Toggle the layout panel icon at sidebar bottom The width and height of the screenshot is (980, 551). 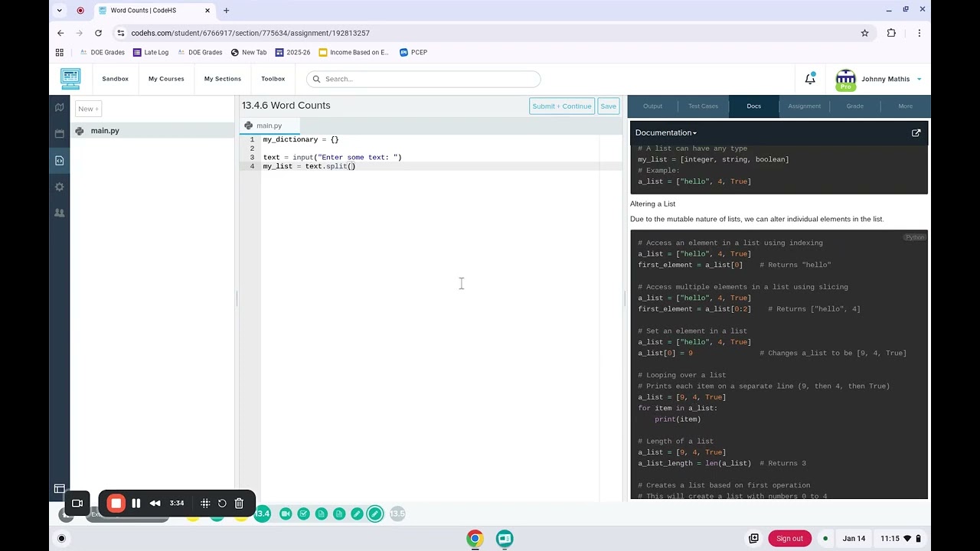[60, 488]
